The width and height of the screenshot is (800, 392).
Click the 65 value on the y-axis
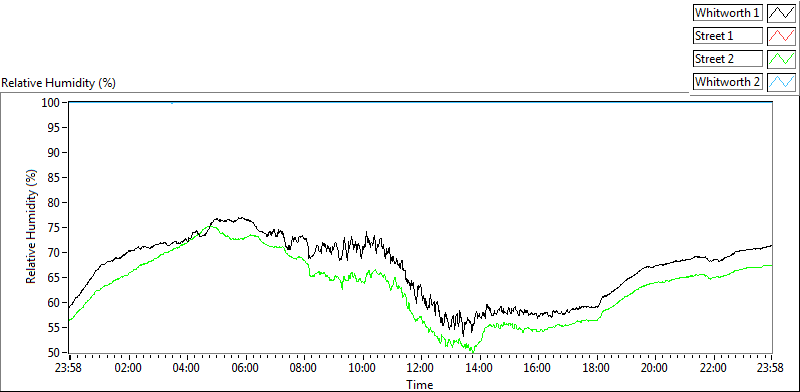55,278
